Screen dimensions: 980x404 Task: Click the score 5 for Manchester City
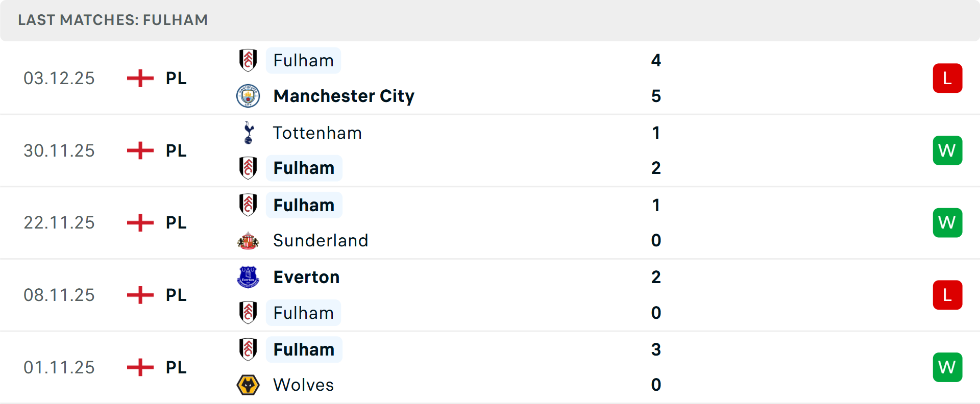point(656,95)
